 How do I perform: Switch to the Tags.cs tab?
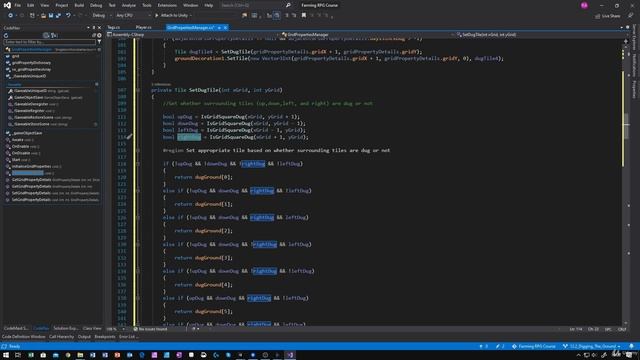(x=114, y=27)
